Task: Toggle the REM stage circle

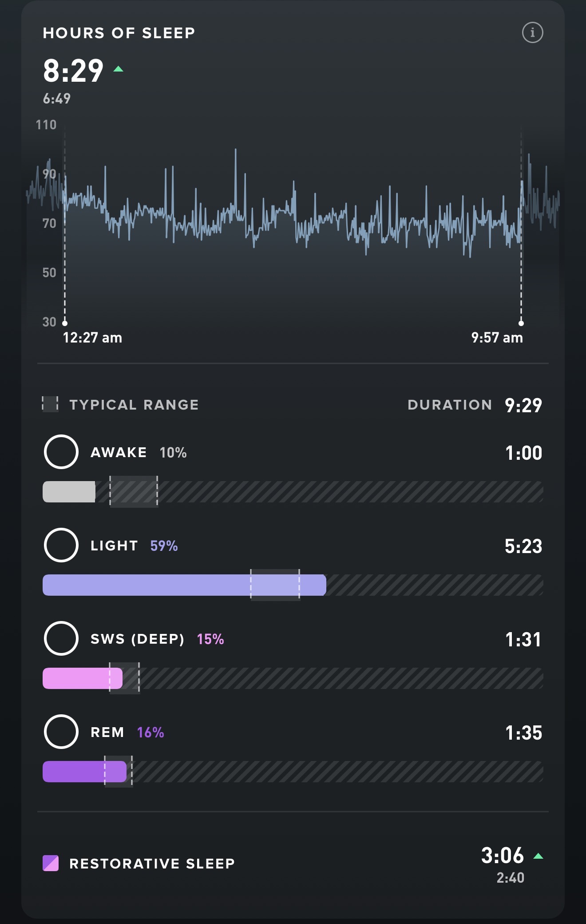Action: (61, 732)
